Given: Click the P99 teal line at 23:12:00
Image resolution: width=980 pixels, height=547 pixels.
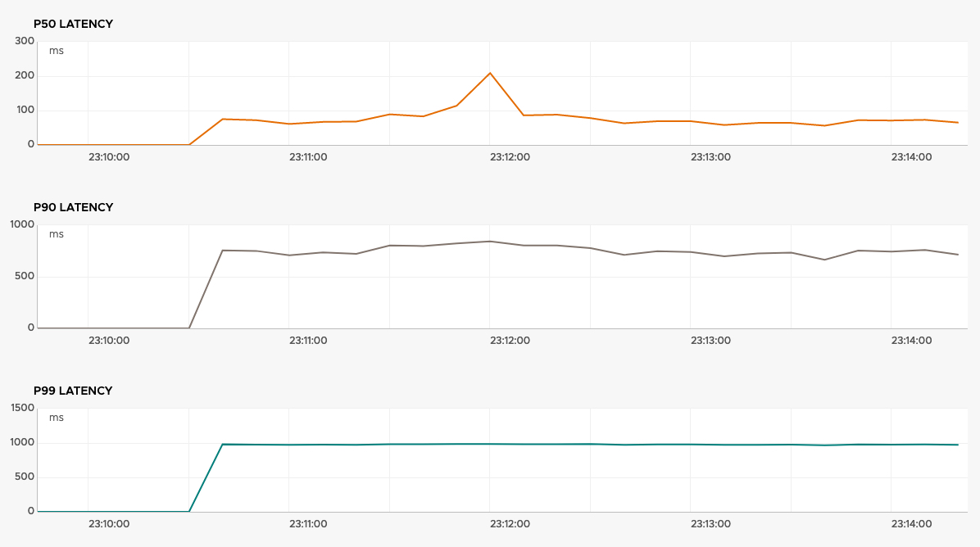Looking at the screenshot, I should click(490, 444).
